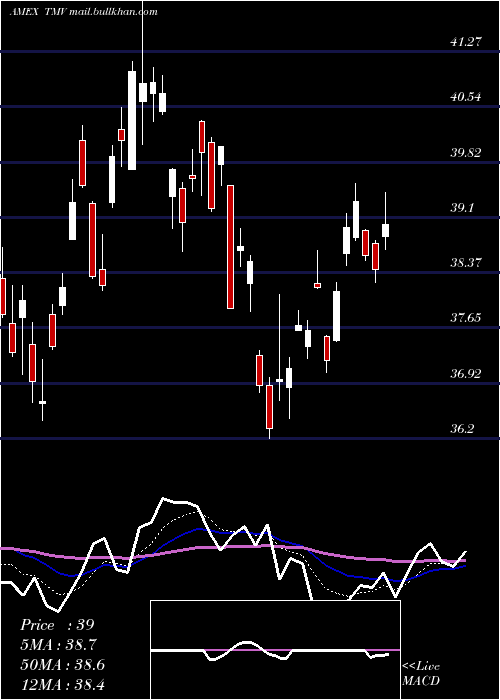Viewport: 500px width, 700px height.
Task: Click inside the MACD inset chart box
Action: (x=275, y=650)
